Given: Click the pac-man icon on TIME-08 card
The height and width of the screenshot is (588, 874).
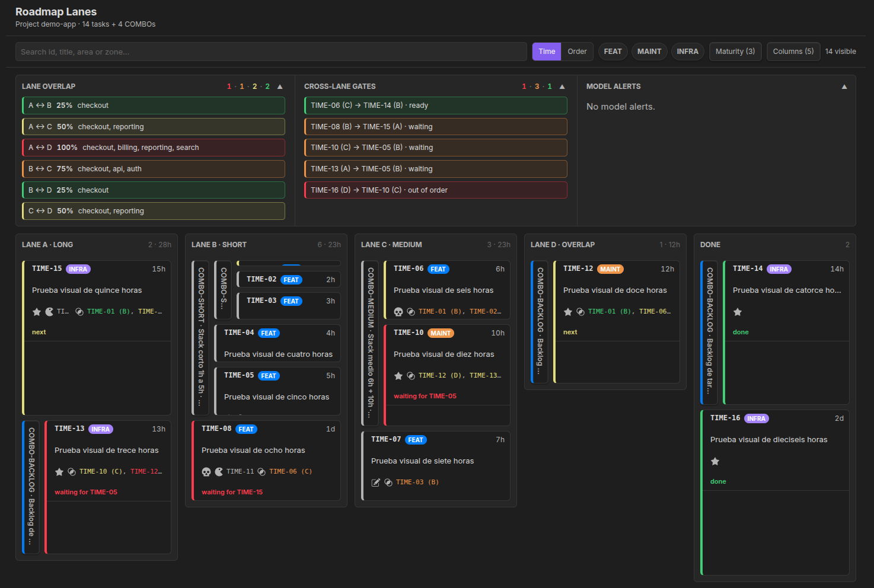Looking at the screenshot, I should pyautogui.click(x=219, y=472).
